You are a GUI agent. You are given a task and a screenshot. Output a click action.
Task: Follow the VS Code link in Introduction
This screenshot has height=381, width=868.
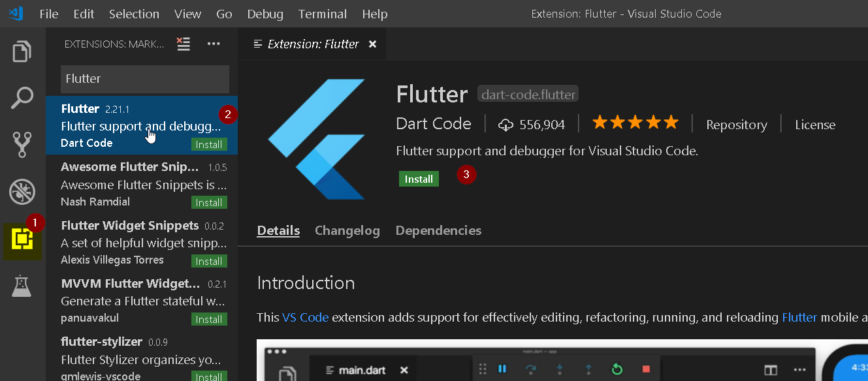tap(306, 318)
